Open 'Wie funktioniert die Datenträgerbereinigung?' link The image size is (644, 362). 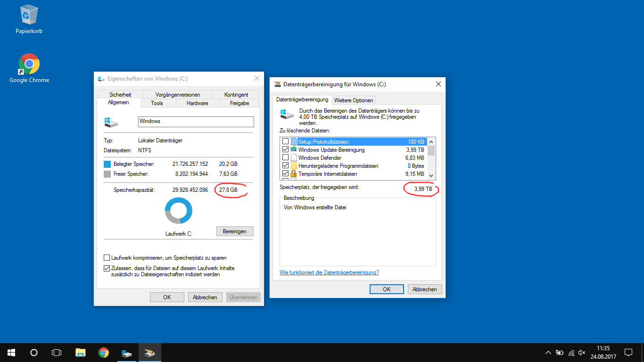329,272
